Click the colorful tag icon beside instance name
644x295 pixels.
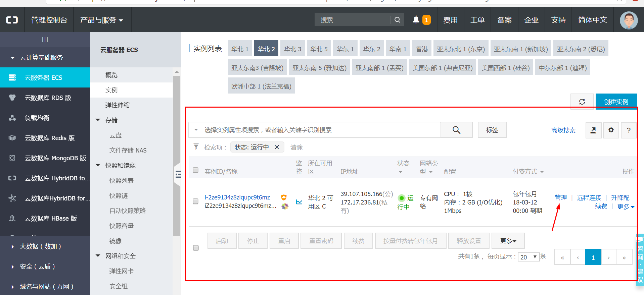[285, 206]
